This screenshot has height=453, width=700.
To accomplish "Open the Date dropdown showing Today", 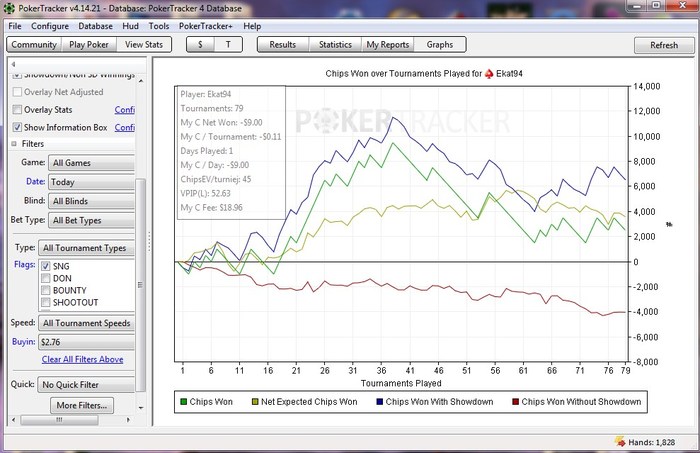I will pyautogui.click(x=92, y=182).
